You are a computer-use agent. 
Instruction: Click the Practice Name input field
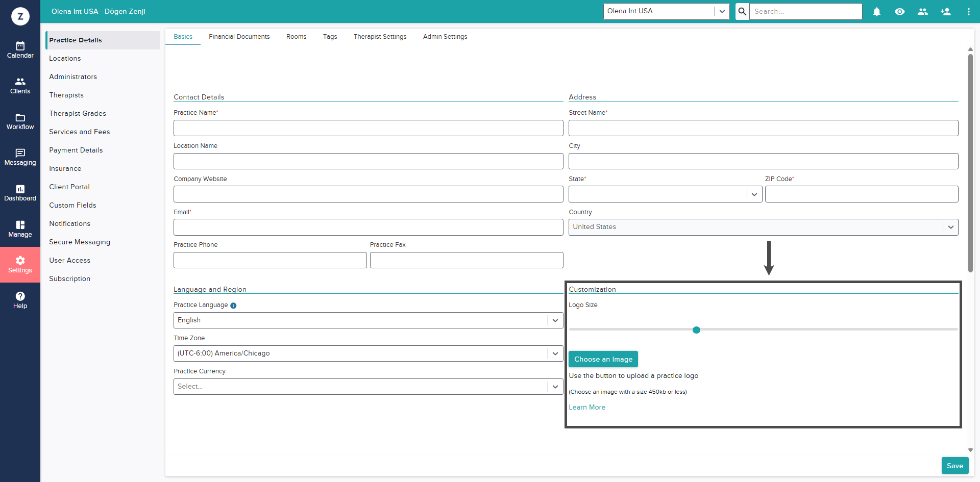368,128
